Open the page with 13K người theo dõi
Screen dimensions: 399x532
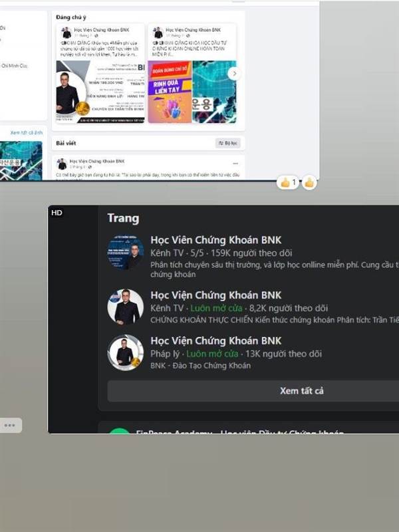pos(215,341)
